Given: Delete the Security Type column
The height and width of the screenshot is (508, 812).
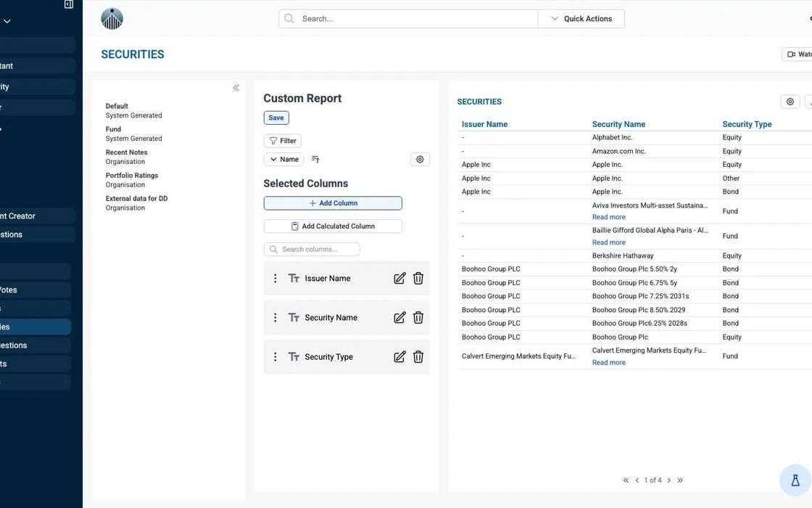Looking at the screenshot, I should point(418,356).
